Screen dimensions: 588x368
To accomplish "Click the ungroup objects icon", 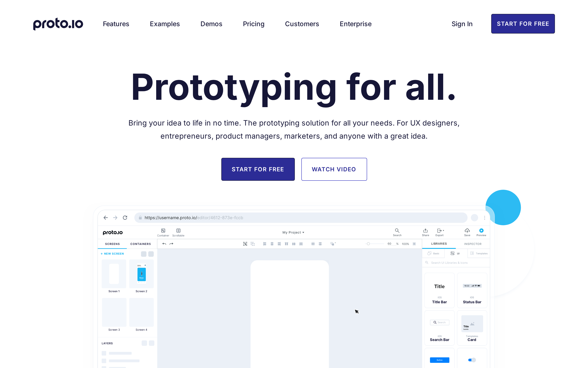I will [x=253, y=244].
